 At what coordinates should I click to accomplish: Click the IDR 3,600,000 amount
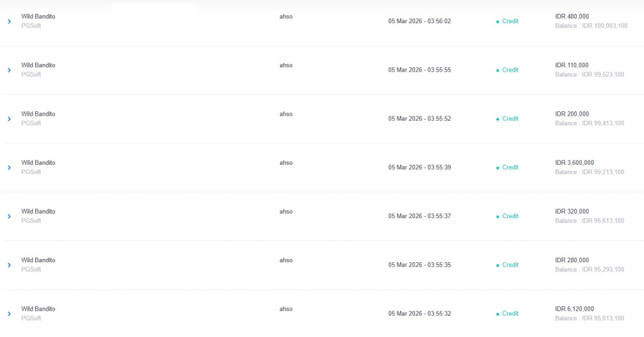[x=574, y=163]
